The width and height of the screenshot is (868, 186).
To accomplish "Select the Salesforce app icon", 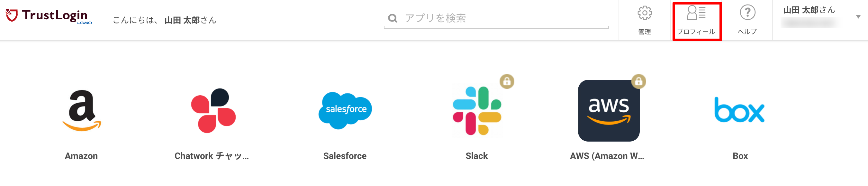I will (x=345, y=109).
